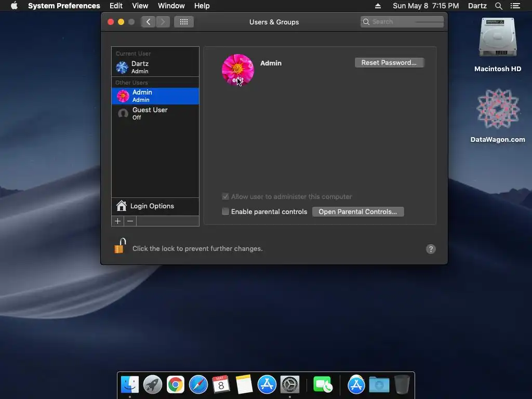Screen dimensions: 532x399
Task: Open Spotlight search magnifier
Action: [x=498, y=6]
